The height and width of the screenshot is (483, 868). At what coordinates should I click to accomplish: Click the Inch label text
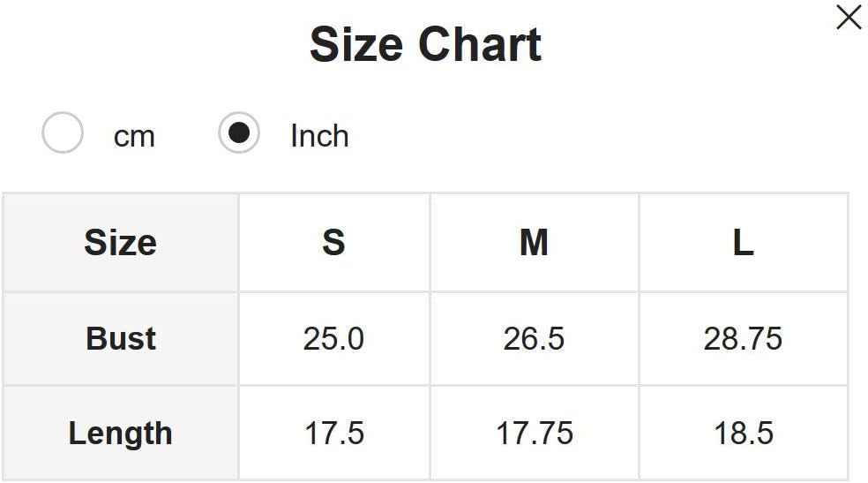pyautogui.click(x=319, y=136)
